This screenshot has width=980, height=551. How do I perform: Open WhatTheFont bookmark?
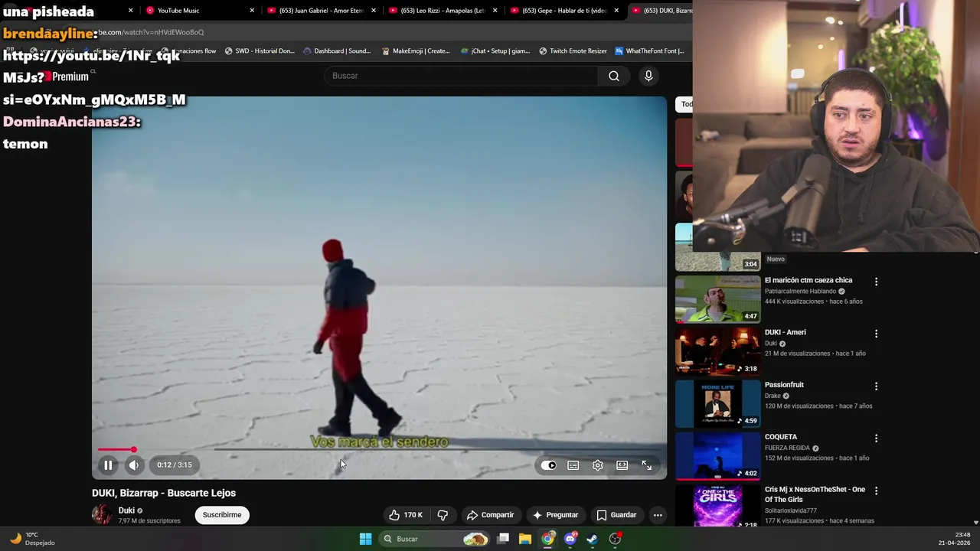(x=648, y=51)
